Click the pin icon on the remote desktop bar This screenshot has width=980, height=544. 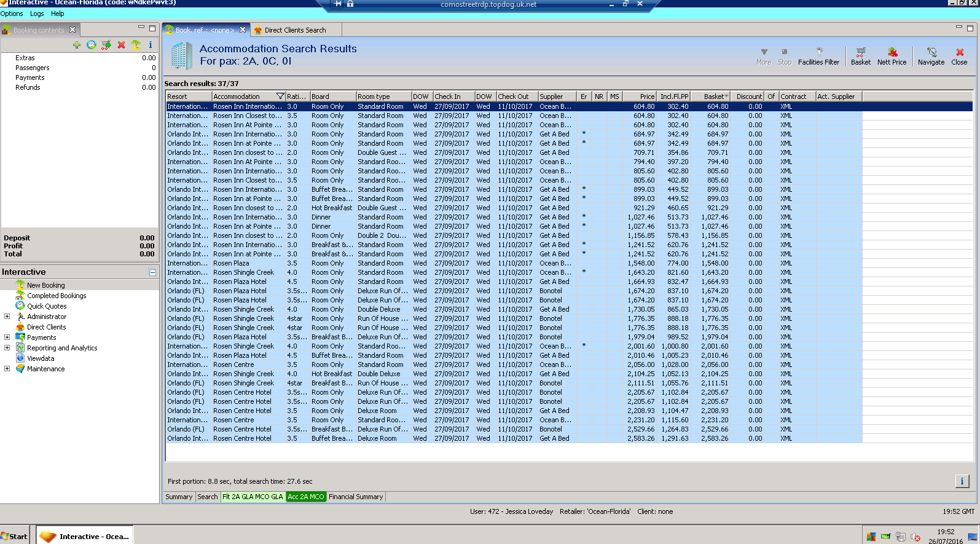(338, 4)
